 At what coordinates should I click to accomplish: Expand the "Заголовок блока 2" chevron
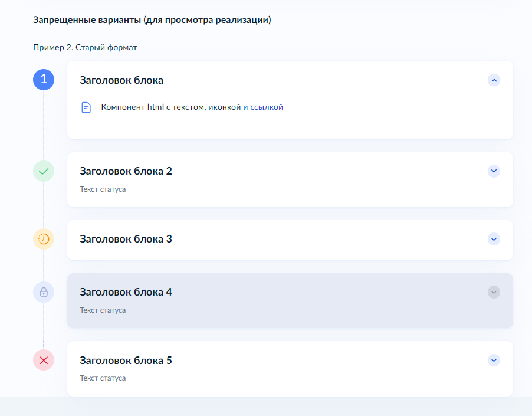[494, 171]
